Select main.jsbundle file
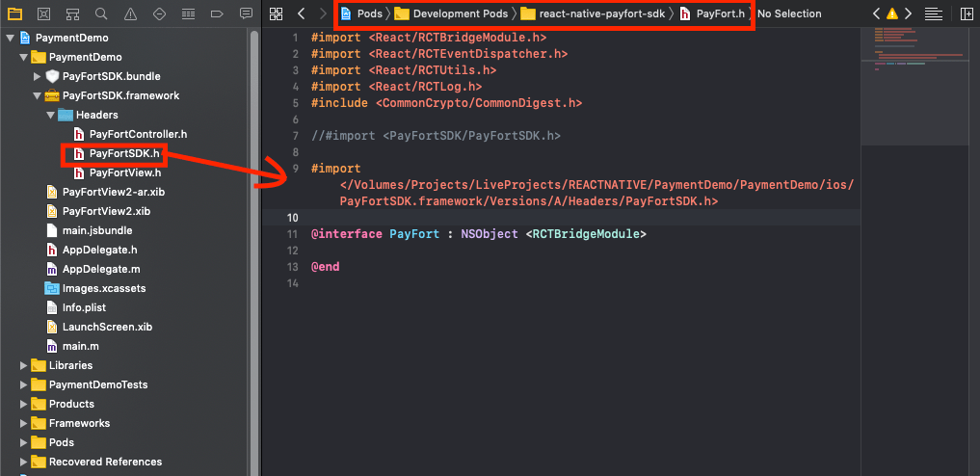 [x=97, y=230]
